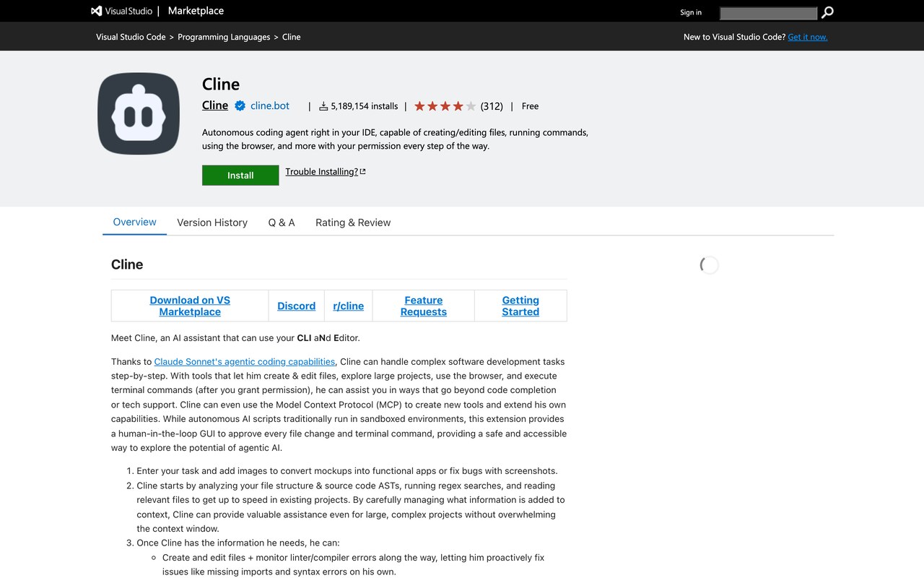Open the cline.bot domain link
The image size is (924, 578).
pyautogui.click(x=270, y=105)
